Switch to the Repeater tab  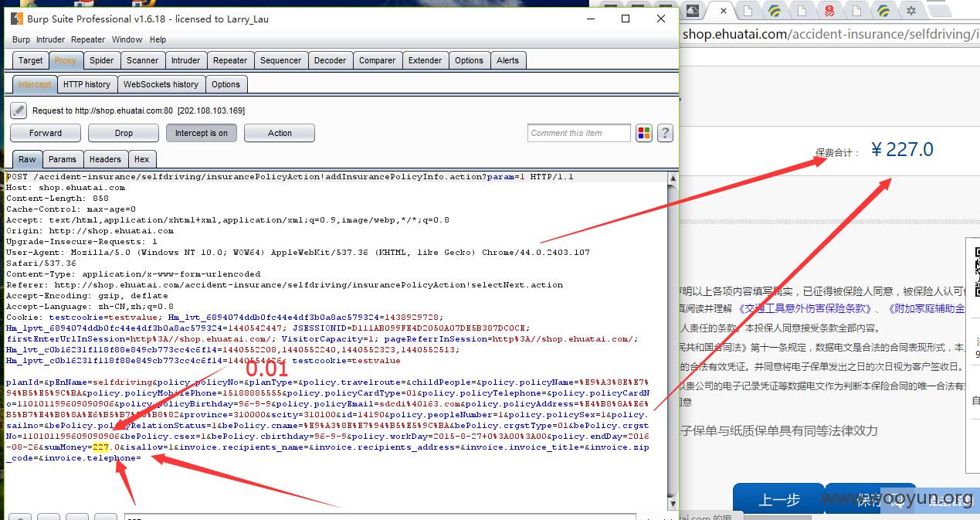pyautogui.click(x=230, y=60)
